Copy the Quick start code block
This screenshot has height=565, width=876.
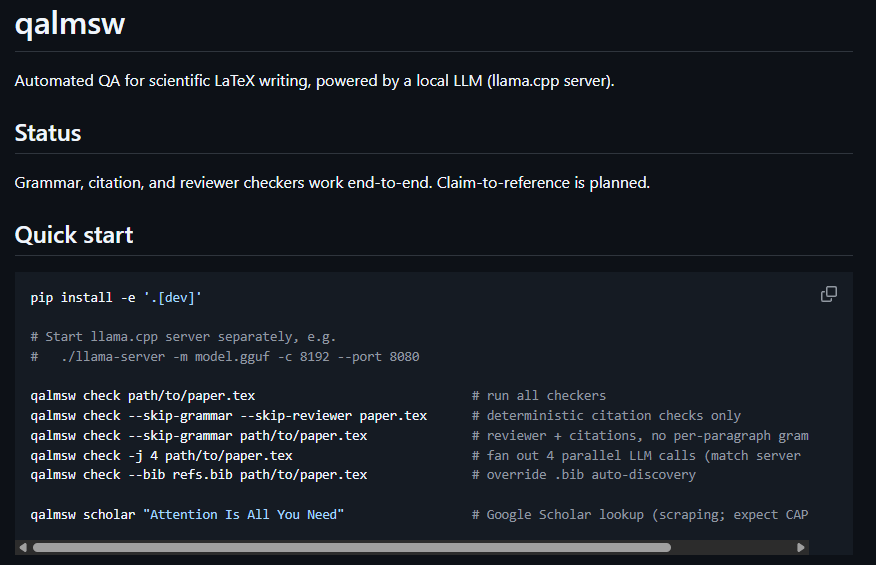829,294
